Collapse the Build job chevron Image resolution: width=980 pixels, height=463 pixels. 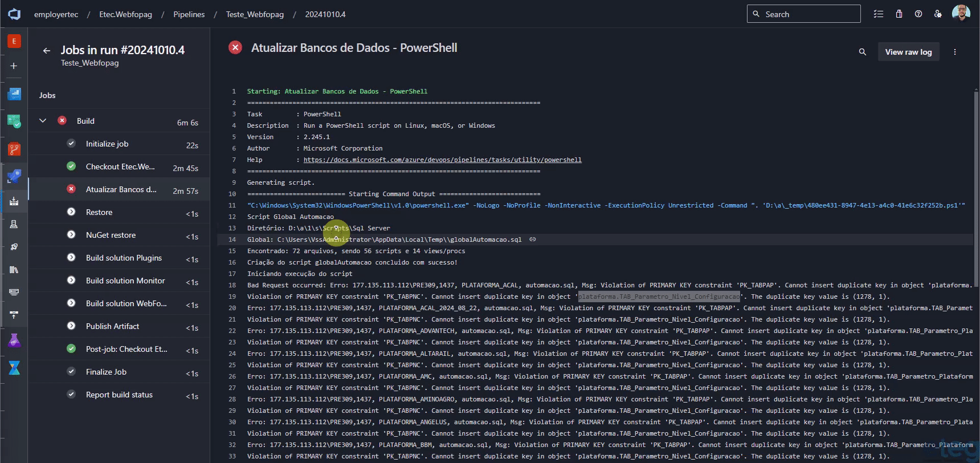point(43,121)
